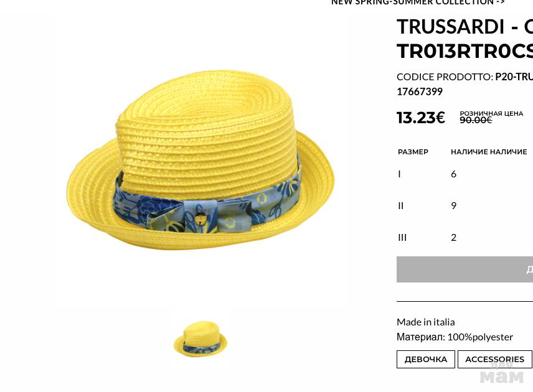Select size I in the size table
The height and width of the screenshot is (392, 533).
tap(399, 174)
